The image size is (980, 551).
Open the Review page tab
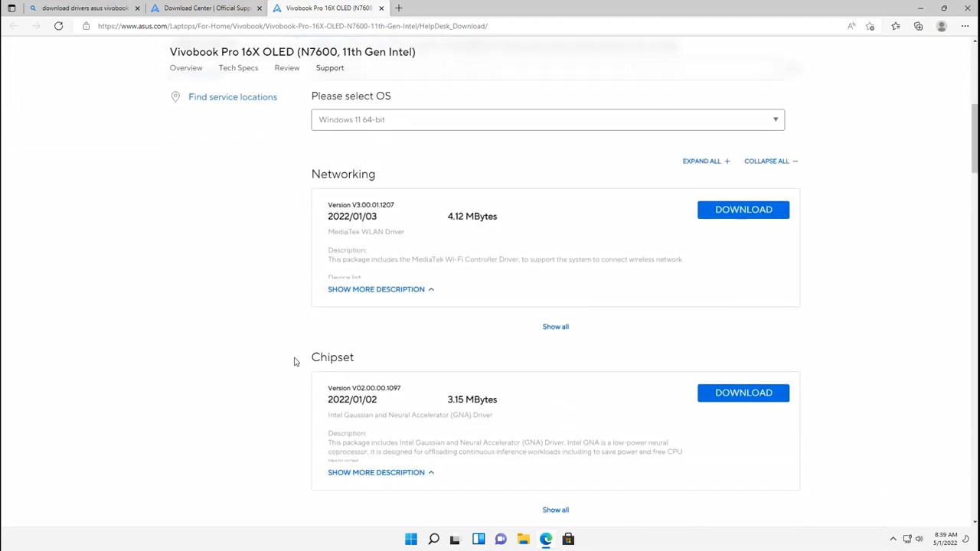[x=287, y=68]
